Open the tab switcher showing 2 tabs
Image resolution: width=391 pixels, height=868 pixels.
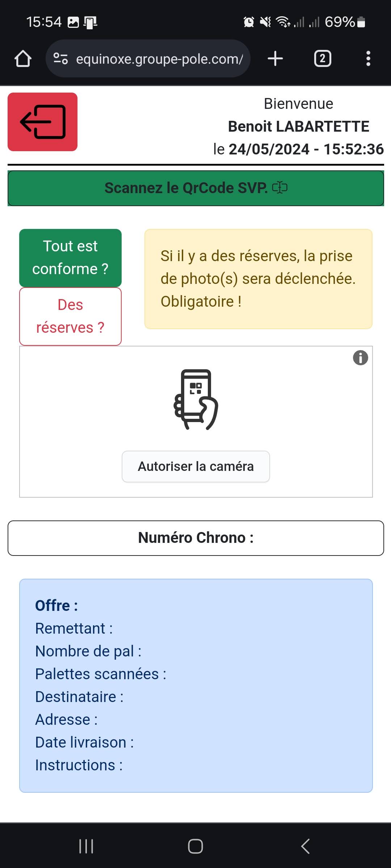[x=322, y=59]
